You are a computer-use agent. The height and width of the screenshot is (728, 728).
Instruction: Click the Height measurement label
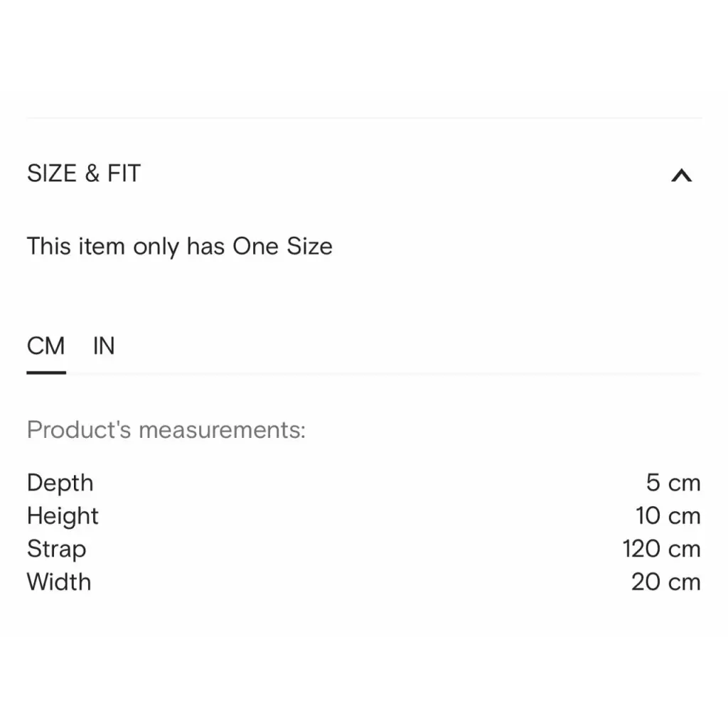click(x=63, y=516)
